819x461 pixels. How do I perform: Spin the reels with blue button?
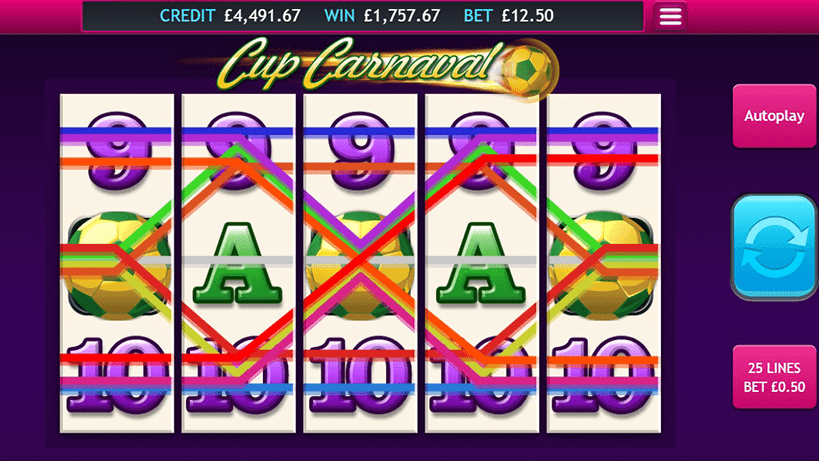[774, 247]
